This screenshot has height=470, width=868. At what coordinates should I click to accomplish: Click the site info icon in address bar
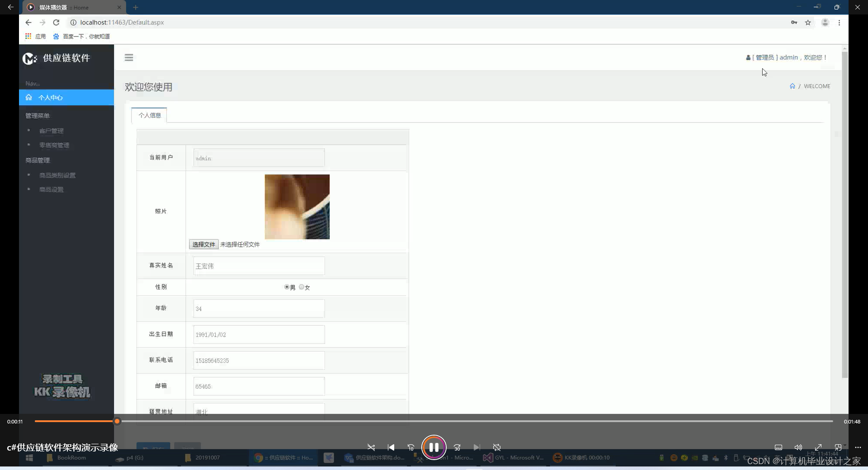73,23
